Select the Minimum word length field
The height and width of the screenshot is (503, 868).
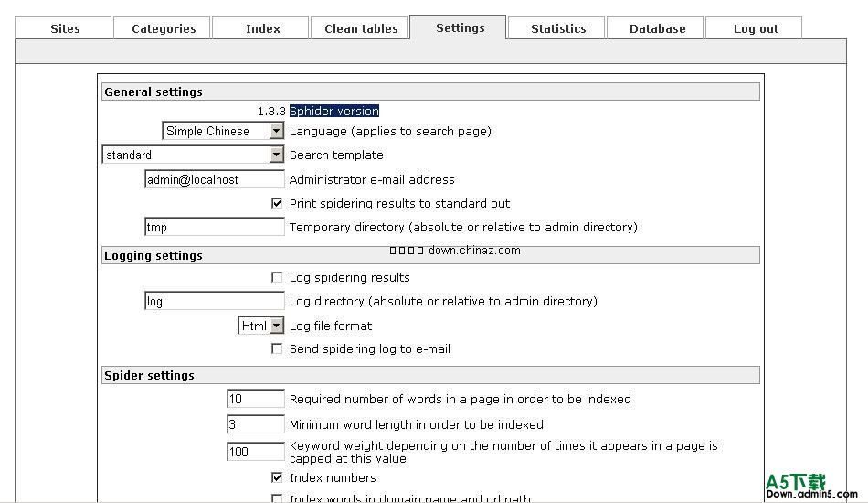pyautogui.click(x=256, y=424)
